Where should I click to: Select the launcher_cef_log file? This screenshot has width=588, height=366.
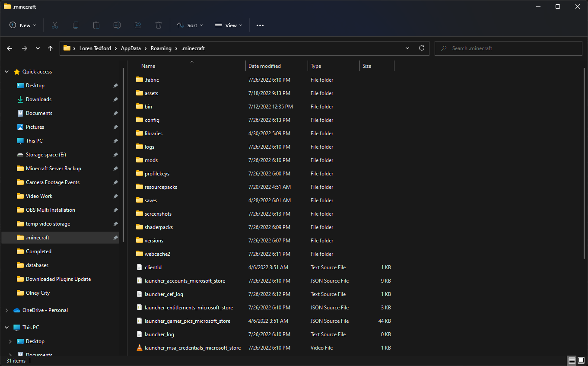(264, 294)
